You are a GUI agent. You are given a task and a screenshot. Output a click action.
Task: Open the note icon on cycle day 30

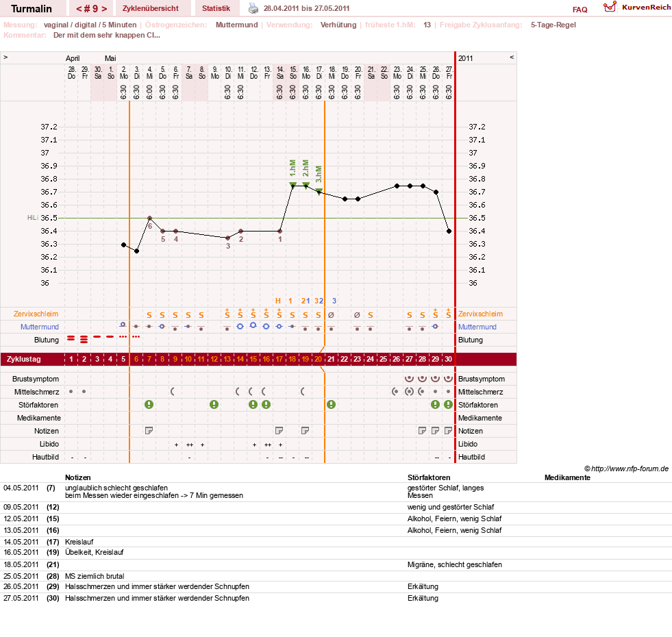click(x=448, y=430)
